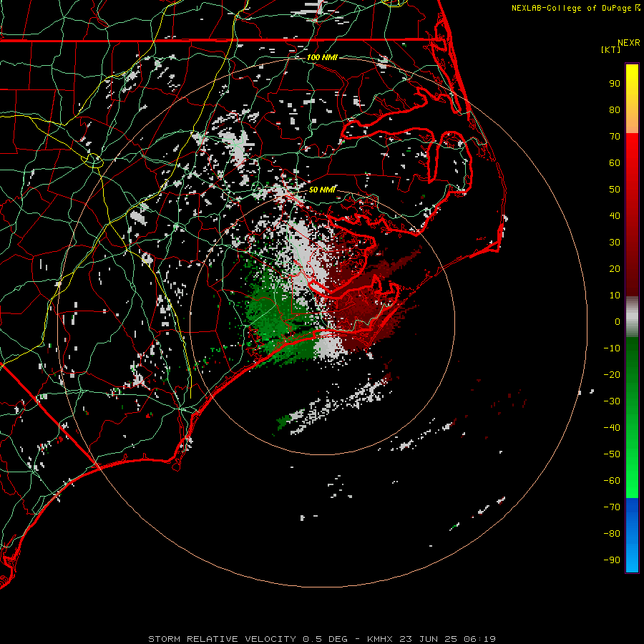This screenshot has width=644, height=644.
Task: Click the positive 30 scale label
Action: [615, 243]
